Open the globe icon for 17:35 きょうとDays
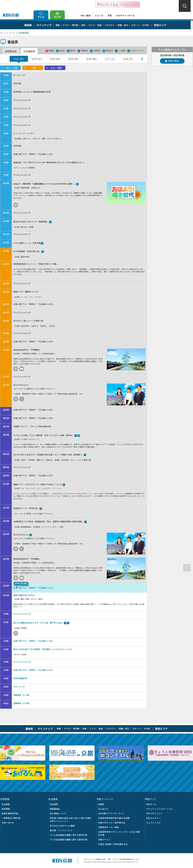This screenshot has height=868, width=193. 16,399
